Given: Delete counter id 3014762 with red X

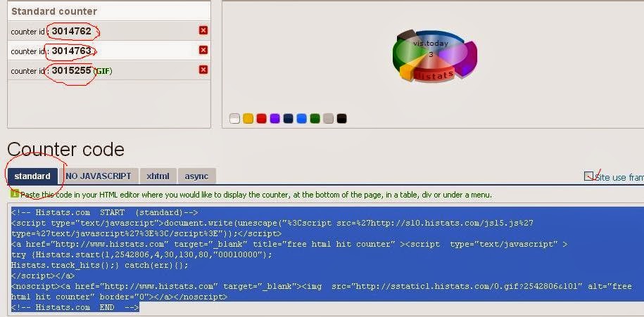Looking at the screenshot, I should pyautogui.click(x=203, y=30).
